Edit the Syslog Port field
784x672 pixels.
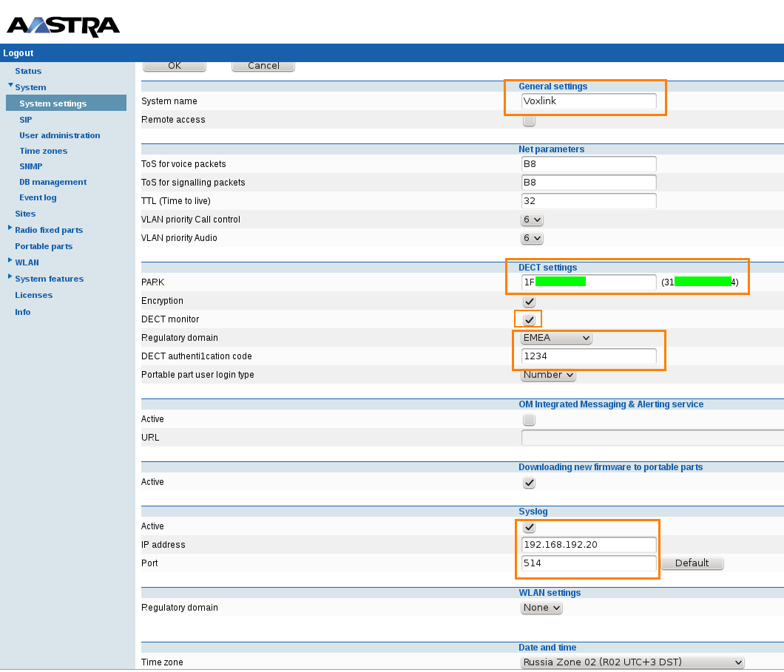(589, 563)
